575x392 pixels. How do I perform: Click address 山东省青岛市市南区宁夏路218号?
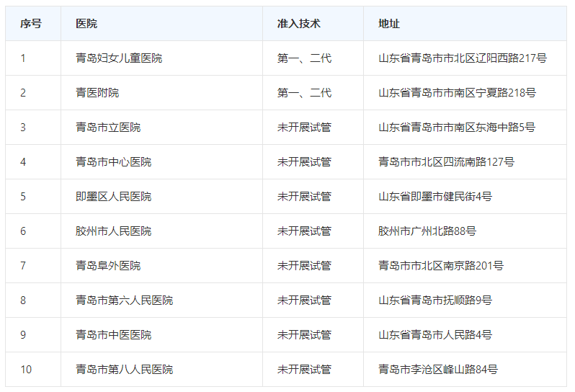457,93
